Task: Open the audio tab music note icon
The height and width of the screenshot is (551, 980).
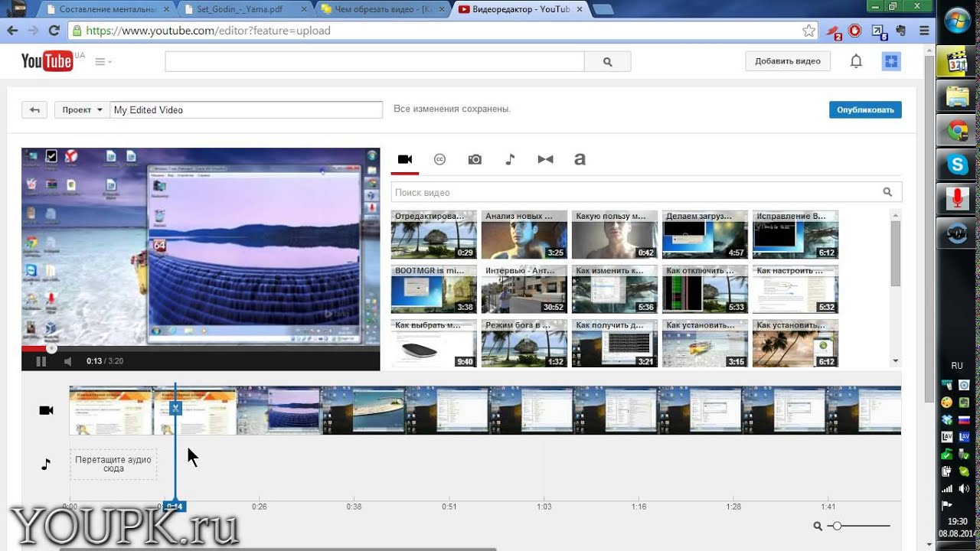Action: tap(510, 159)
